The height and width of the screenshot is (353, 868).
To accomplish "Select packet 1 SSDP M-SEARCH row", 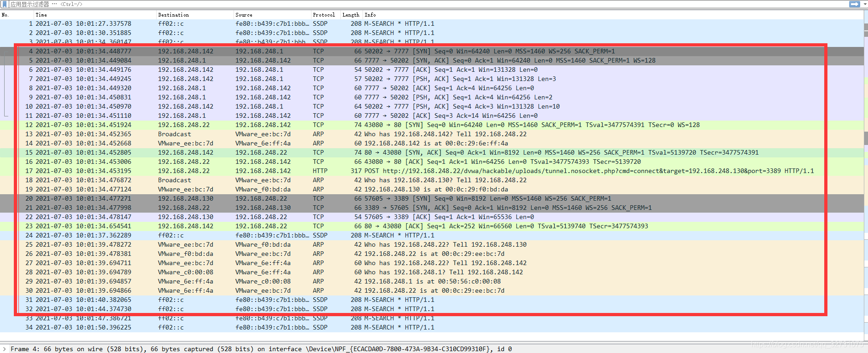I will tap(432, 23).
